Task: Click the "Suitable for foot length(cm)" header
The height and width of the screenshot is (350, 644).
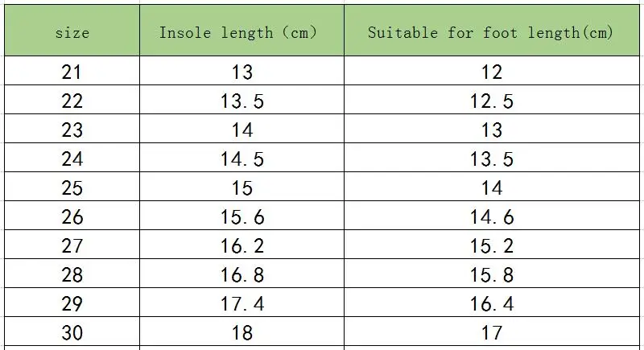Action: click(x=491, y=33)
